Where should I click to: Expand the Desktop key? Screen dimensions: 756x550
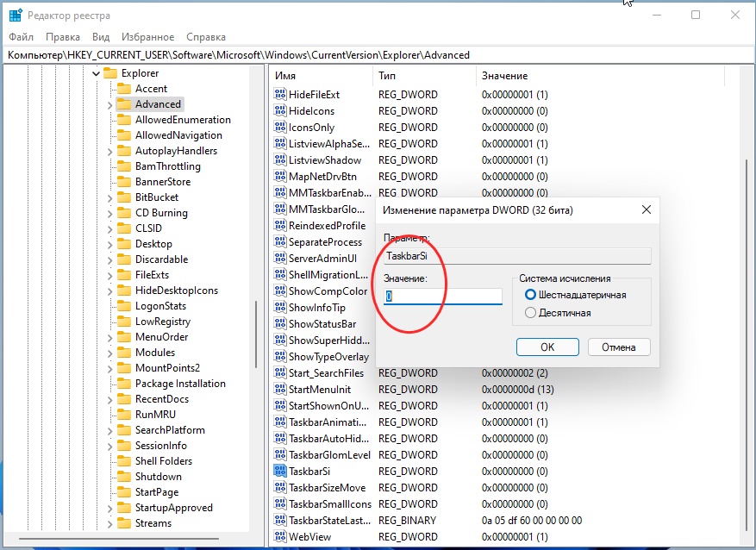(x=109, y=245)
